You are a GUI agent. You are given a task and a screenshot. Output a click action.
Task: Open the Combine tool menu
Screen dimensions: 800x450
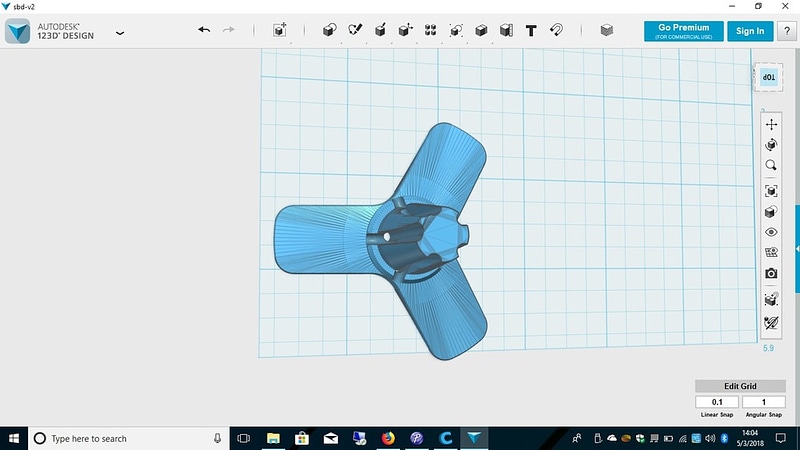tap(481, 30)
